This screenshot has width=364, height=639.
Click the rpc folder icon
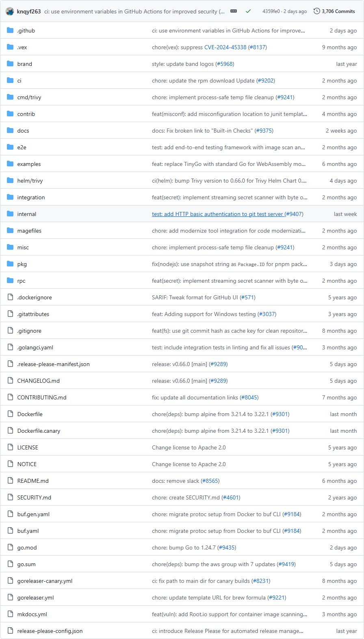[x=10, y=281]
